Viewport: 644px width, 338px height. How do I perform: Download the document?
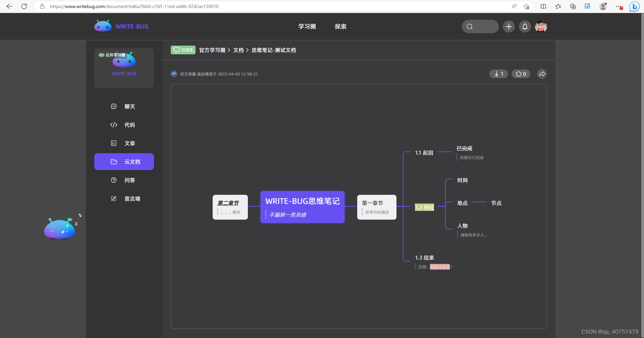pyautogui.click(x=499, y=74)
